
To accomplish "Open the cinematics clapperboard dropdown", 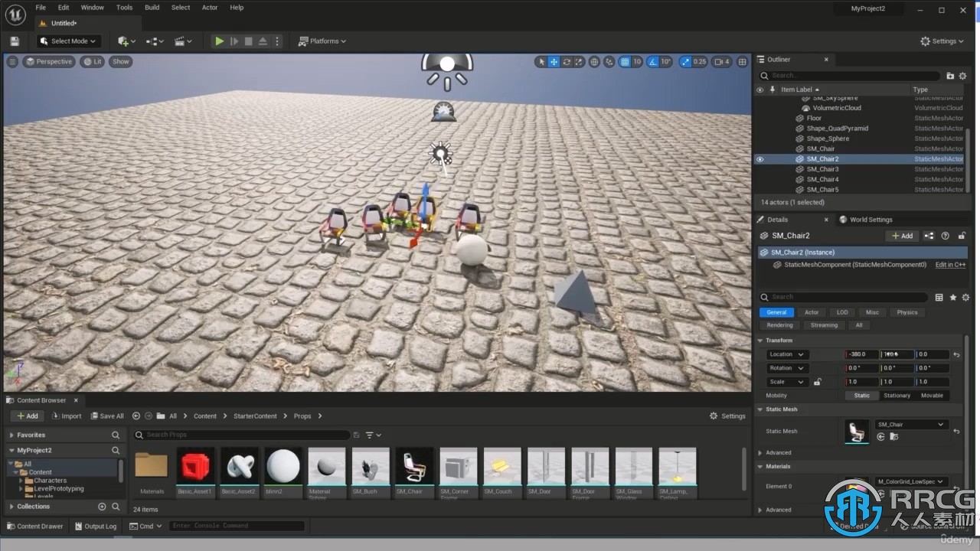I will point(183,41).
